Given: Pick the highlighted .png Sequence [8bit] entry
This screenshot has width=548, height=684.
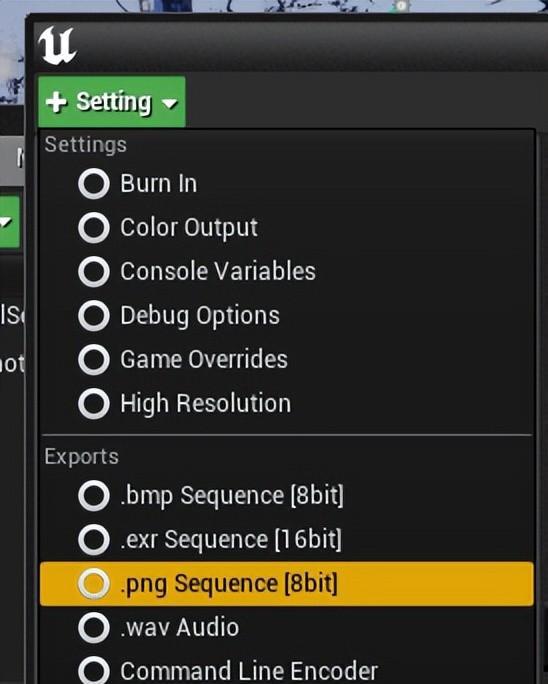Looking at the screenshot, I should coord(287,584).
